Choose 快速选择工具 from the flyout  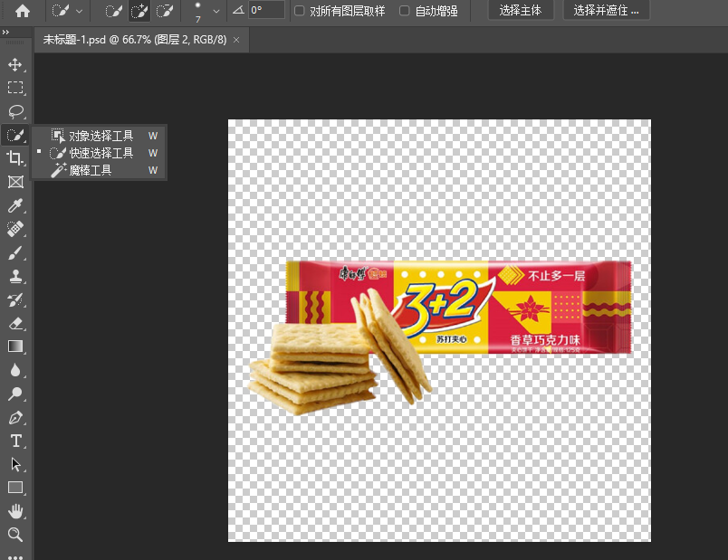pos(99,153)
